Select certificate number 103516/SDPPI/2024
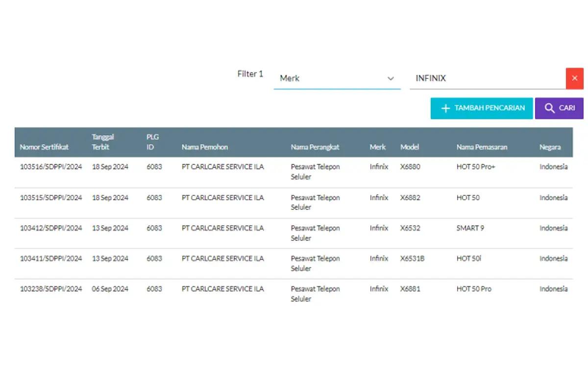 pos(51,167)
